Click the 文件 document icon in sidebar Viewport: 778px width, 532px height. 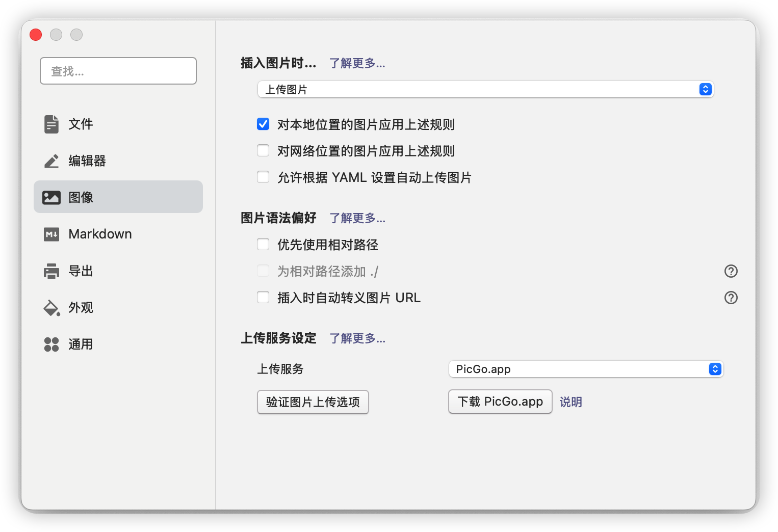click(51, 124)
